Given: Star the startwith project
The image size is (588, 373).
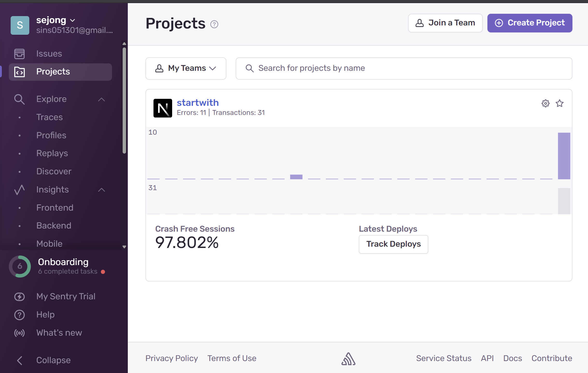Looking at the screenshot, I should pos(560,103).
